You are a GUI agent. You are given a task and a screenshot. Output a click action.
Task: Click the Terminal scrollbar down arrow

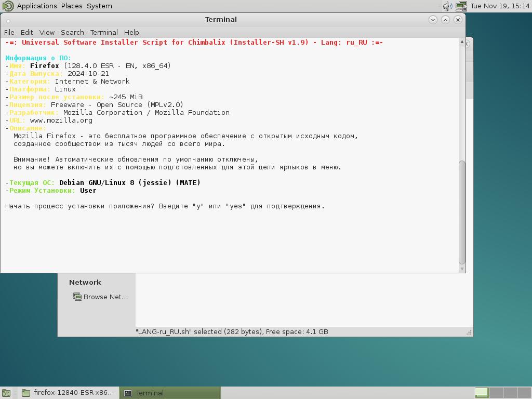[462, 269]
